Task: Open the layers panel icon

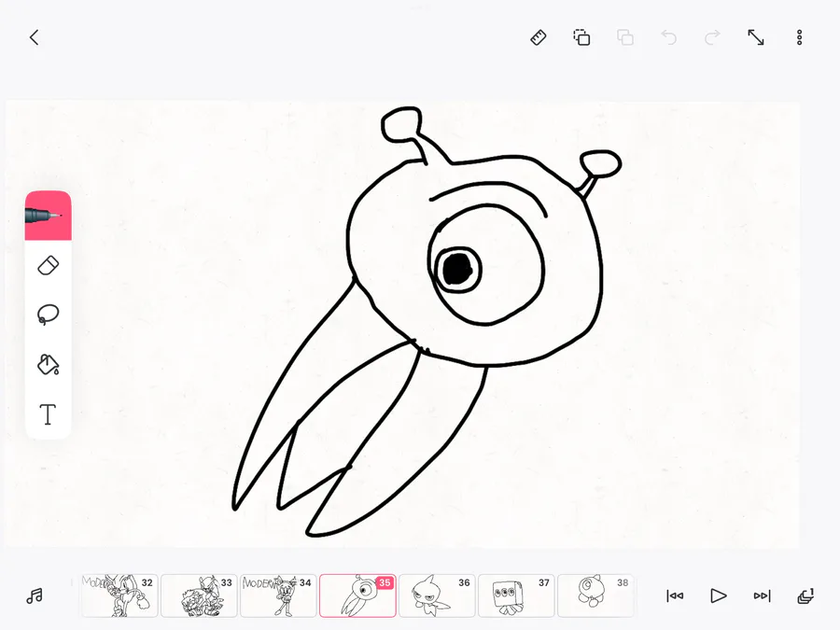Action: click(x=805, y=595)
